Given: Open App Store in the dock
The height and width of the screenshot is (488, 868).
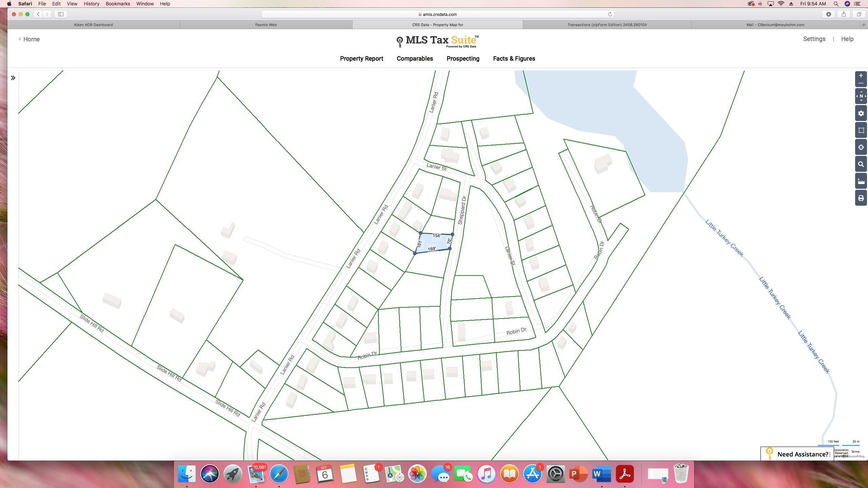Looking at the screenshot, I should click(x=533, y=474).
